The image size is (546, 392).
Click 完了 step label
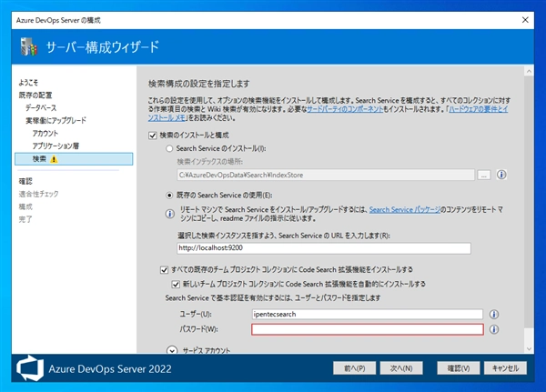(25, 219)
